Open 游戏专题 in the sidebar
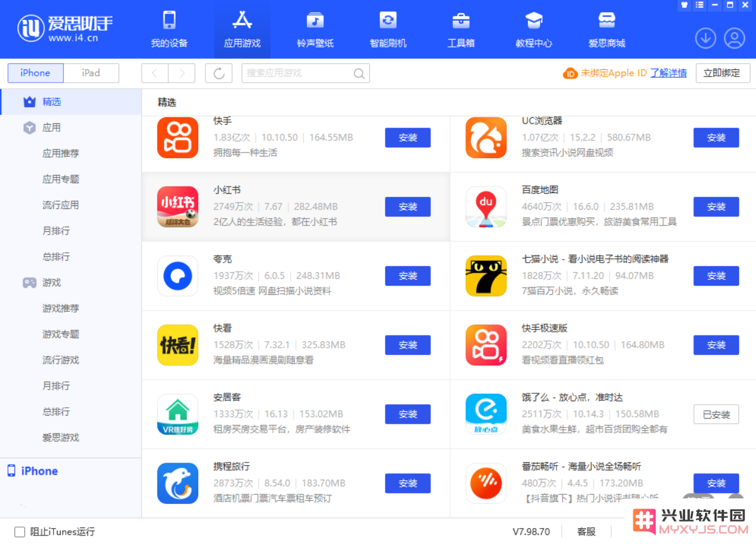 (61, 334)
